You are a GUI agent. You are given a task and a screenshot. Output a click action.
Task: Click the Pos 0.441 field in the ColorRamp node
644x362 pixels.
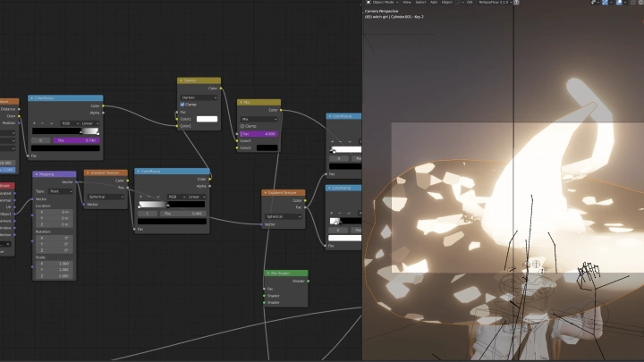click(183, 214)
